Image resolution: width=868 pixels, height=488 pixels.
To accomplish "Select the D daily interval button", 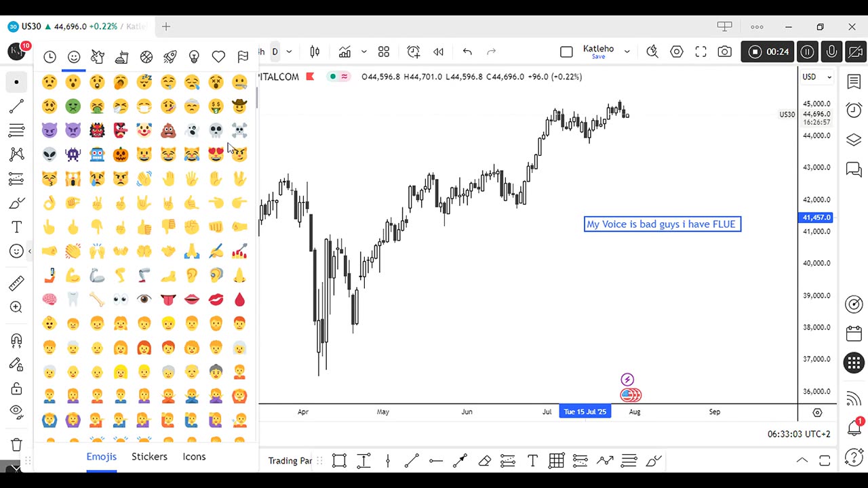I will point(275,52).
